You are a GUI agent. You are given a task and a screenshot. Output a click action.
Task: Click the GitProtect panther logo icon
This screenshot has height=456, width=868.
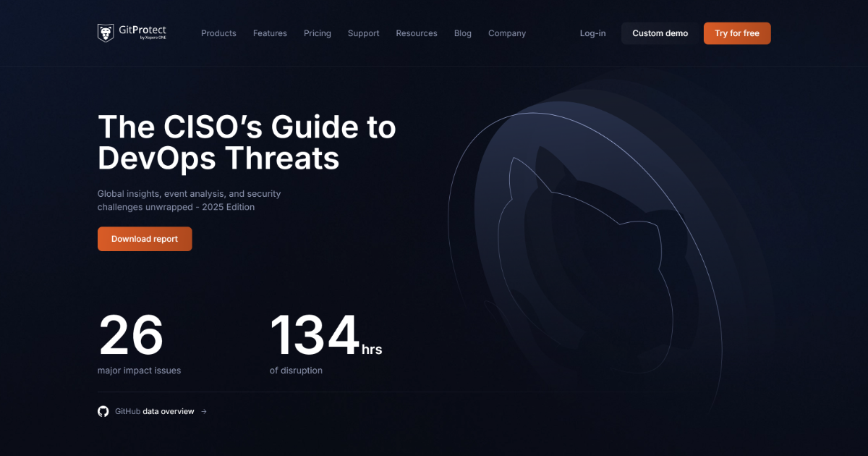[x=107, y=32]
